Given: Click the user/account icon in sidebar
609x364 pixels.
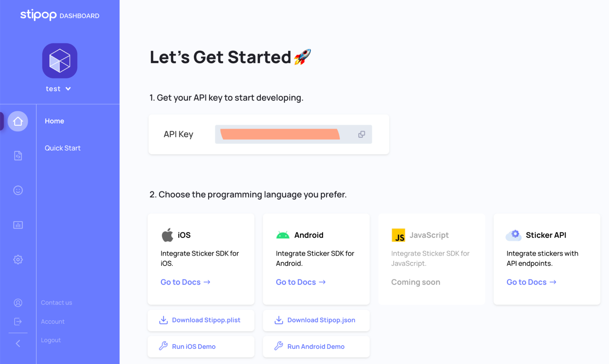Looking at the screenshot, I should coord(18,302).
